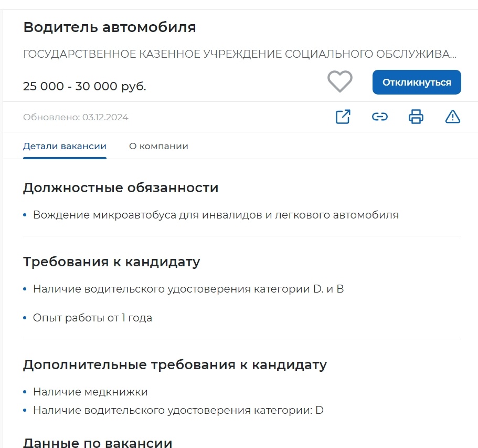Image resolution: width=478 pixels, height=448 pixels.
Task: Print the vacancy using the printer icon
Action: (416, 117)
